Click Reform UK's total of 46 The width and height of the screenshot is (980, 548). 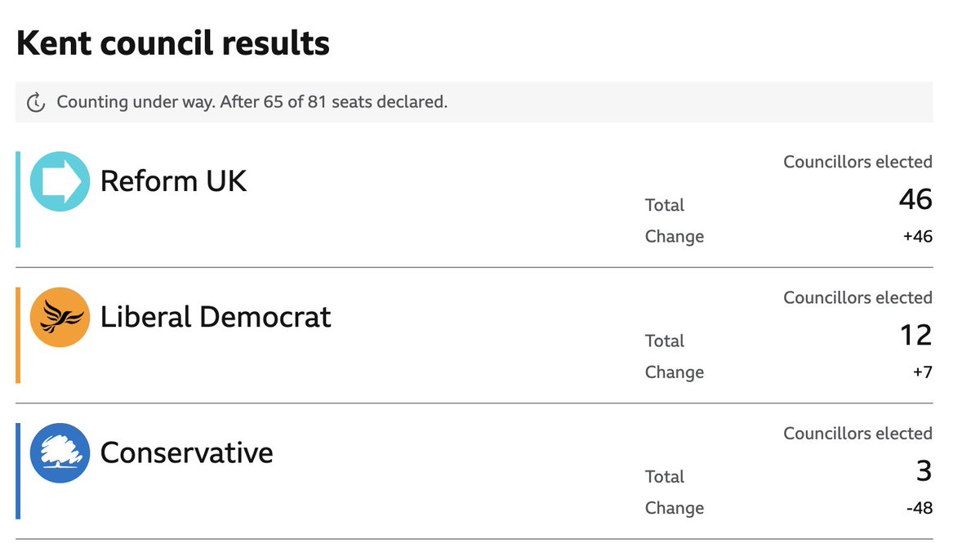click(x=915, y=200)
